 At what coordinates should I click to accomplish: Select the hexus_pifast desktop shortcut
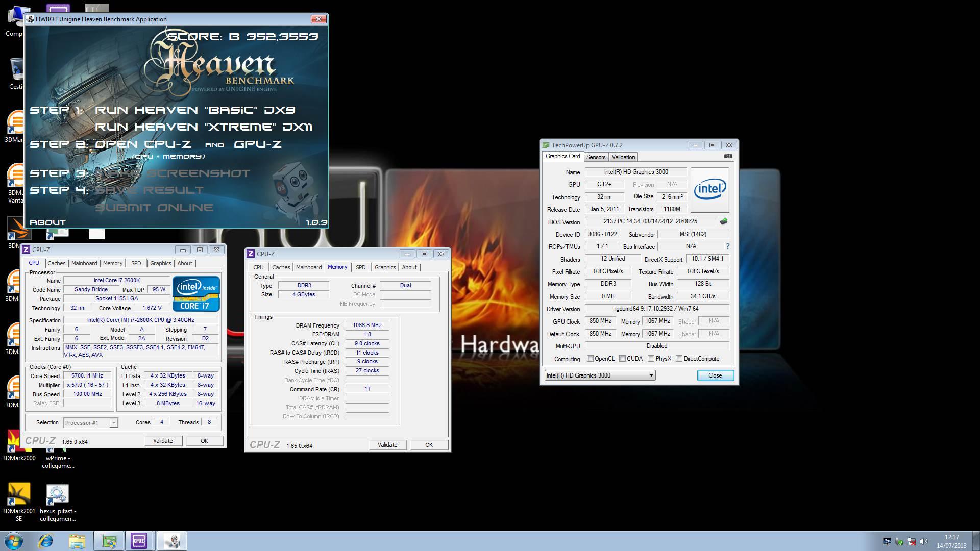(x=58, y=502)
